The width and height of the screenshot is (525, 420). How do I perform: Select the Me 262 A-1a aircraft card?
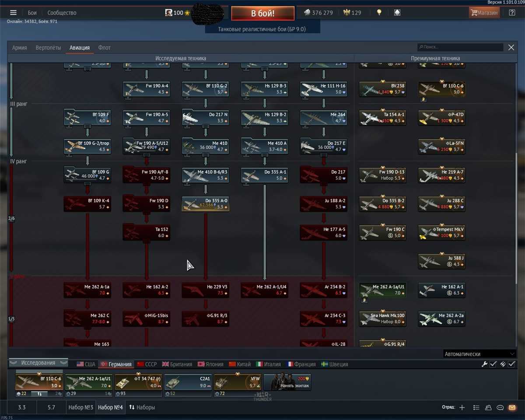click(x=87, y=290)
